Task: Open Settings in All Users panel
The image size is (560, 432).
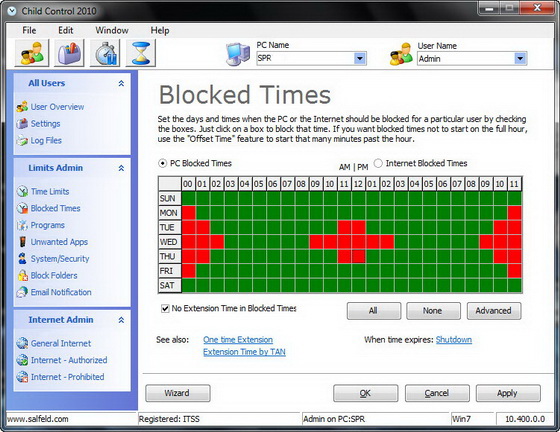Action: (45, 124)
